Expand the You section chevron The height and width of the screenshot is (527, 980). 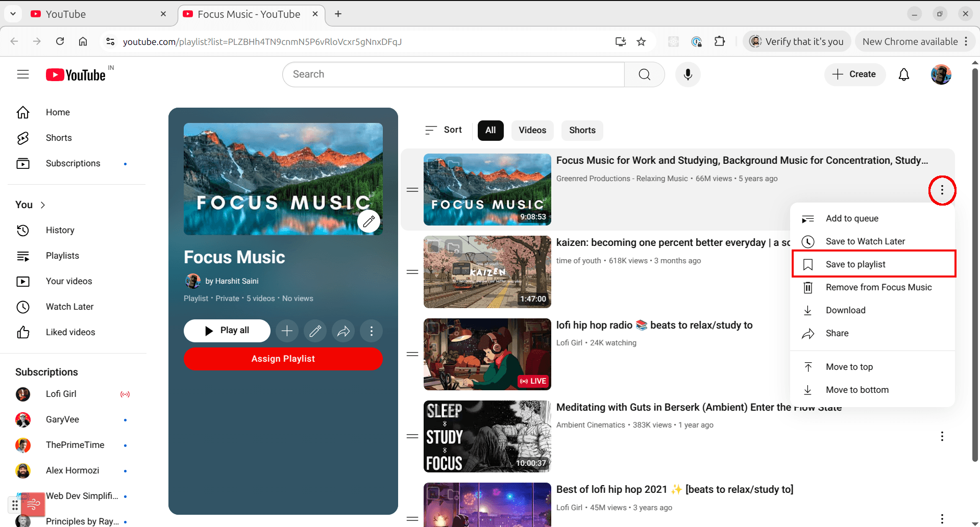[x=43, y=205]
